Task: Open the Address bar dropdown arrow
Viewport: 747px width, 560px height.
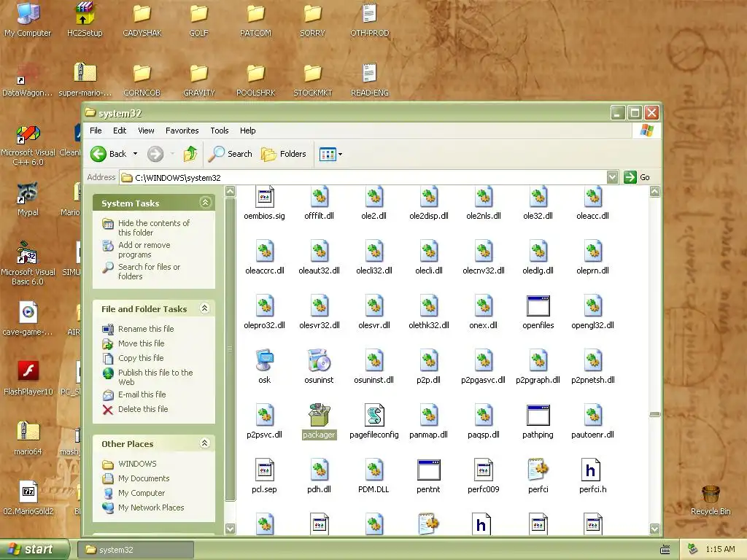Action: click(612, 178)
